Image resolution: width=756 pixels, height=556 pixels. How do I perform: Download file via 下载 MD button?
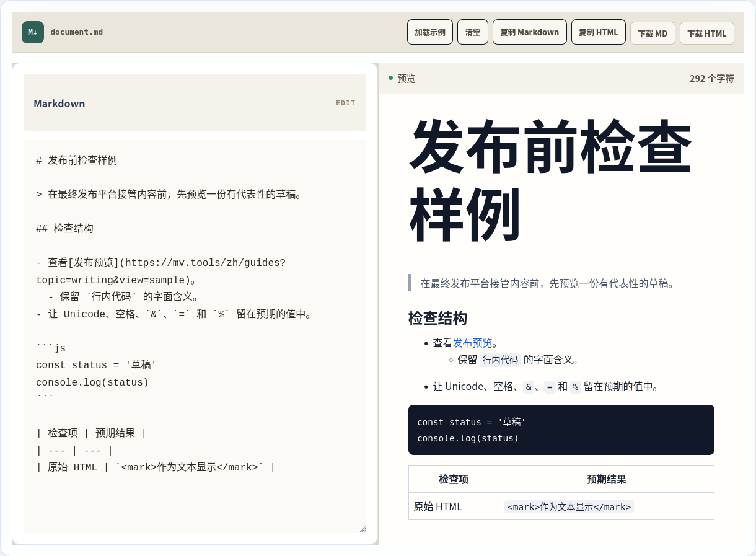pyautogui.click(x=653, y=33)
